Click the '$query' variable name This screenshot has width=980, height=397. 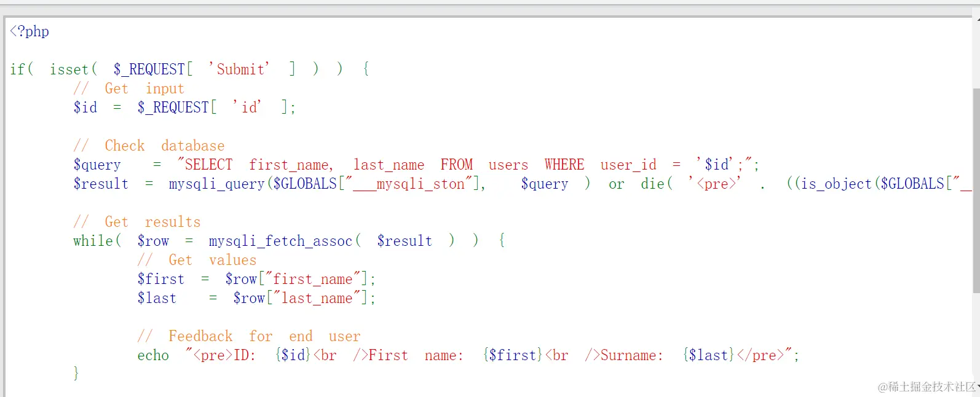[x=97, y=165]
